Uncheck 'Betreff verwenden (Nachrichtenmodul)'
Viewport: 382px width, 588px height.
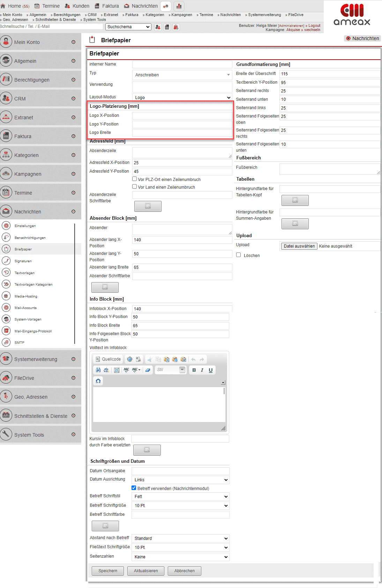(x=134, y=488)
